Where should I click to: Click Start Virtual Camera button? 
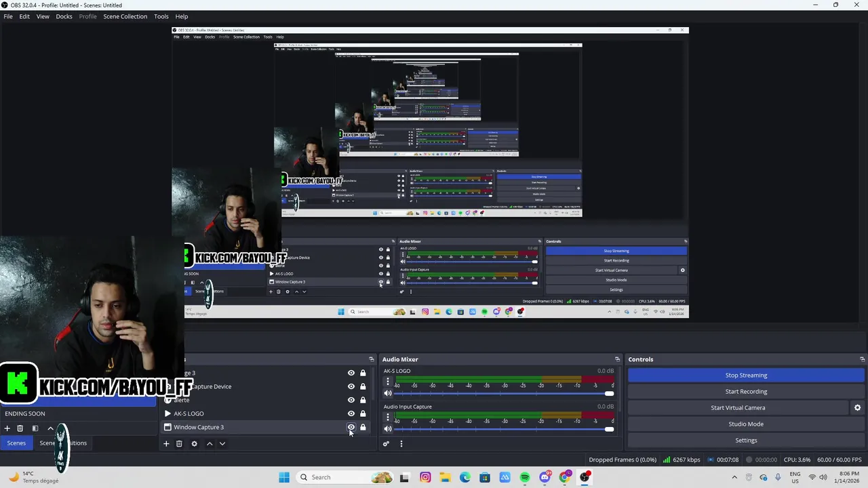pyautogui.click(x=738, y=408)
